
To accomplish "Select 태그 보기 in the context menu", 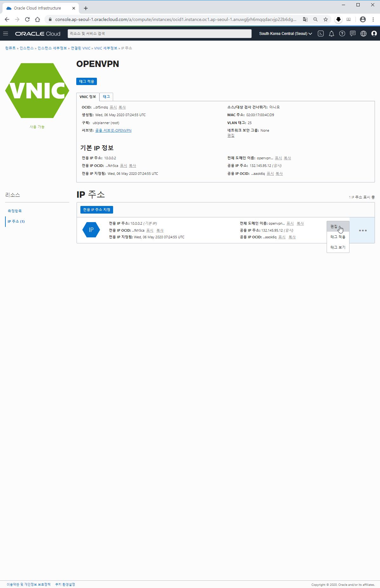I will [x=338, y=248].
